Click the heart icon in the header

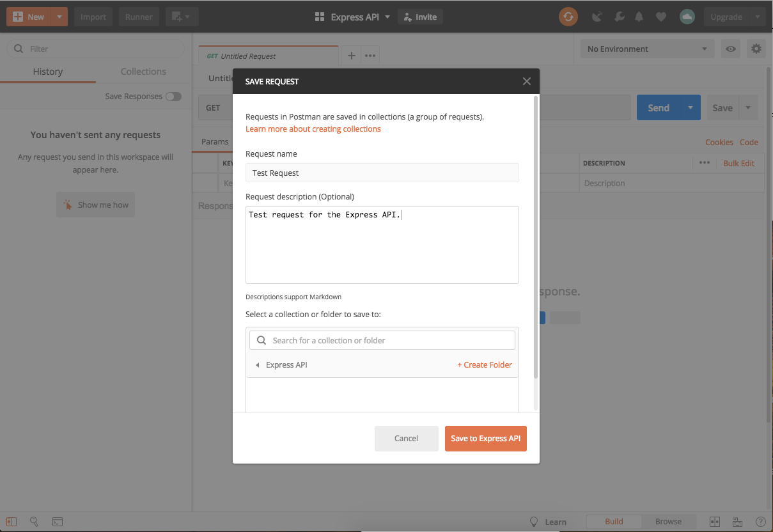pos(660,17)
